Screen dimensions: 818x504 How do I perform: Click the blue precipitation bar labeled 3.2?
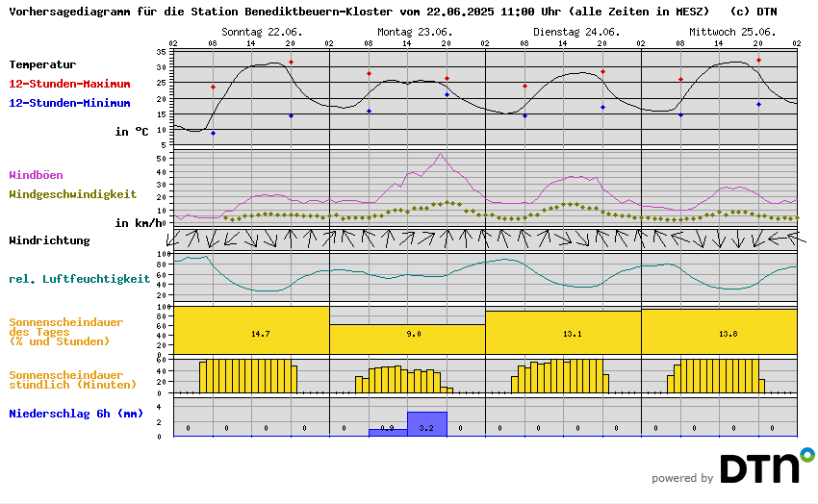(427, 424)
